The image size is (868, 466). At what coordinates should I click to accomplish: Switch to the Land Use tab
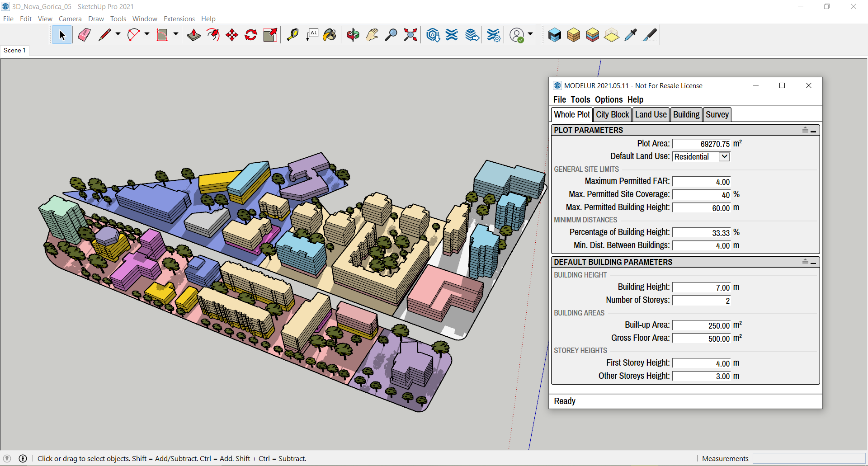tap(651, 114)
